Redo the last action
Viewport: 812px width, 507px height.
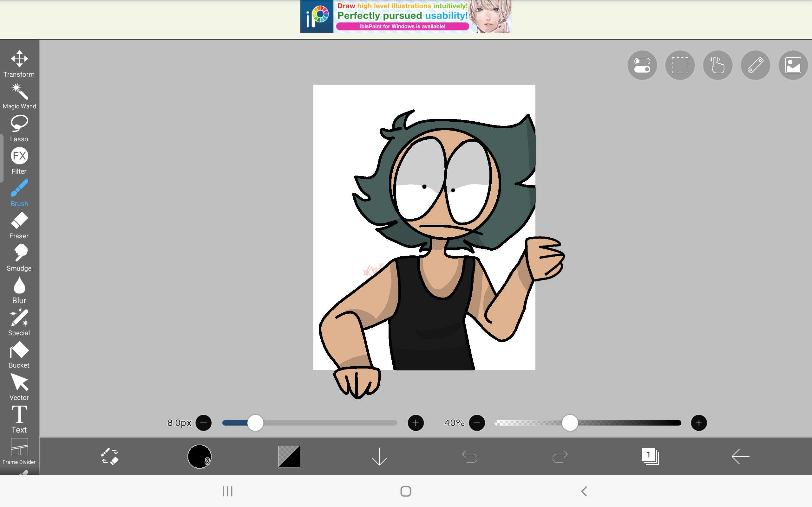click(560, 456)
